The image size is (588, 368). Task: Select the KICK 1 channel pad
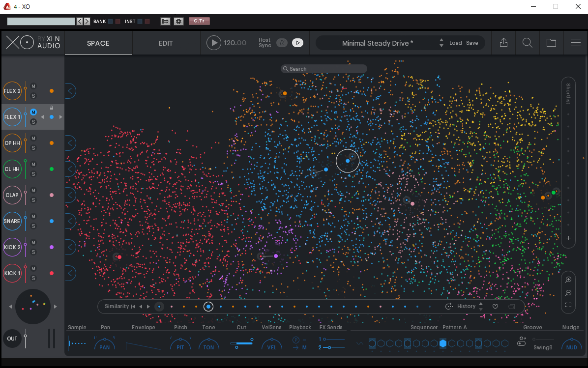click(x=12, y=273)
